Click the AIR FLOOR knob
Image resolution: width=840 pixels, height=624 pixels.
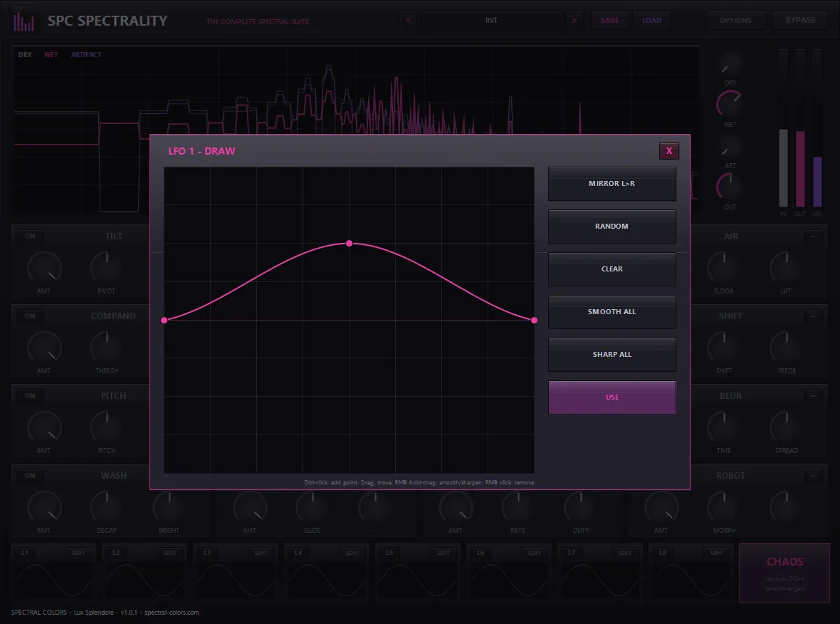(724, 268)
